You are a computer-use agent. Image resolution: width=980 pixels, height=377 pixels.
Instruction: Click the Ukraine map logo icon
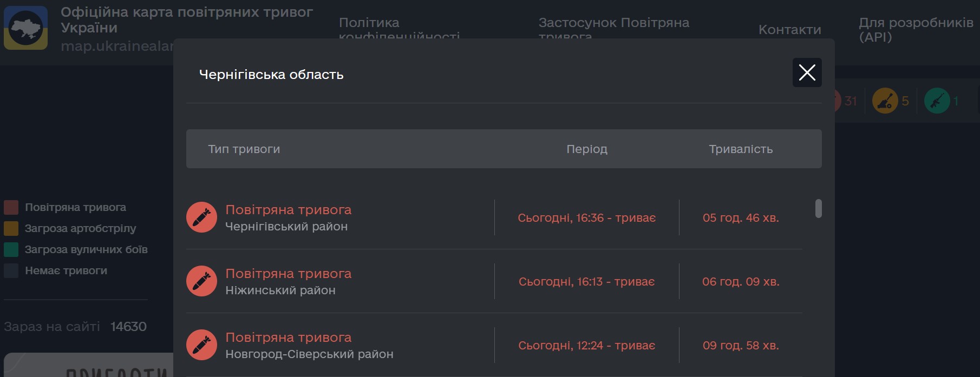(26, 28)
